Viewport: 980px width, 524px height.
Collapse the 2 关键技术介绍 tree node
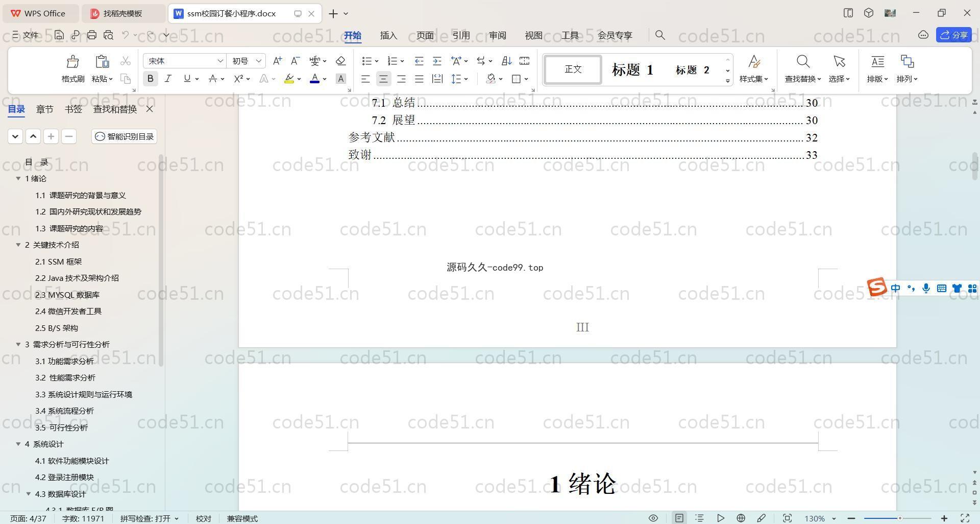pos(18,245)
